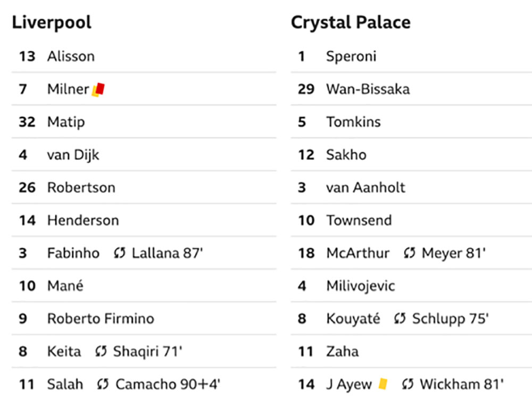This screenshot has height=399, width=532.
Task: Select Wan-Bissaka in the Palace lineup
Action: tap(368, 89)
